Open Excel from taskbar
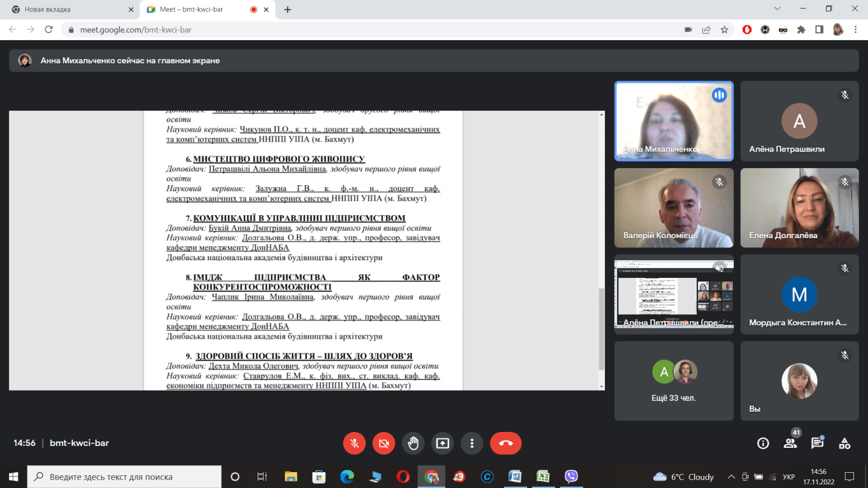The width and height of the screenshot is (868, 488). click(543, 476)
